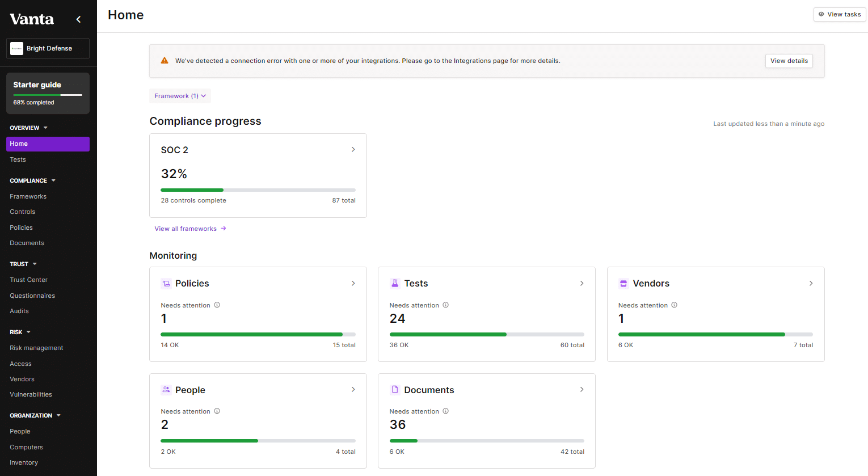Collapse the ORGANIZATION sidebar section
868x476 pixels.
pyautogui.click(x=58, y=416)
